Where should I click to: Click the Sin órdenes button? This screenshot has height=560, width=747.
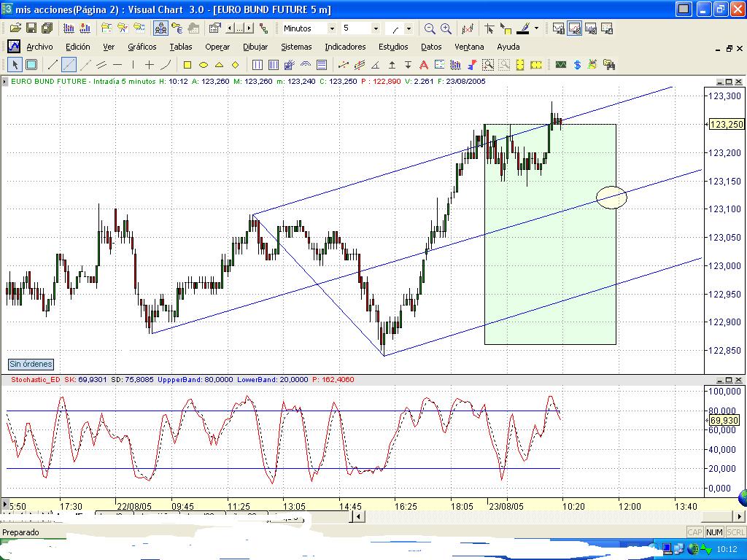(x=31, y=365)
